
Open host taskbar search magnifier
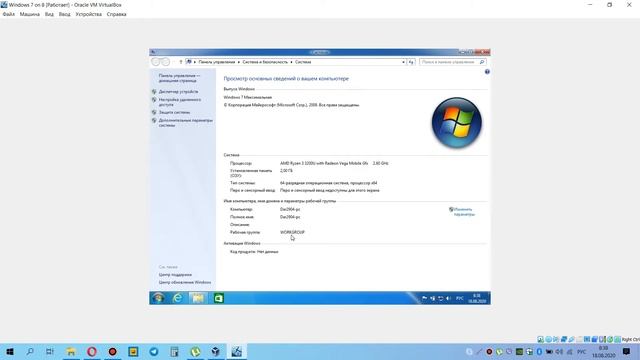pos(30,351)
